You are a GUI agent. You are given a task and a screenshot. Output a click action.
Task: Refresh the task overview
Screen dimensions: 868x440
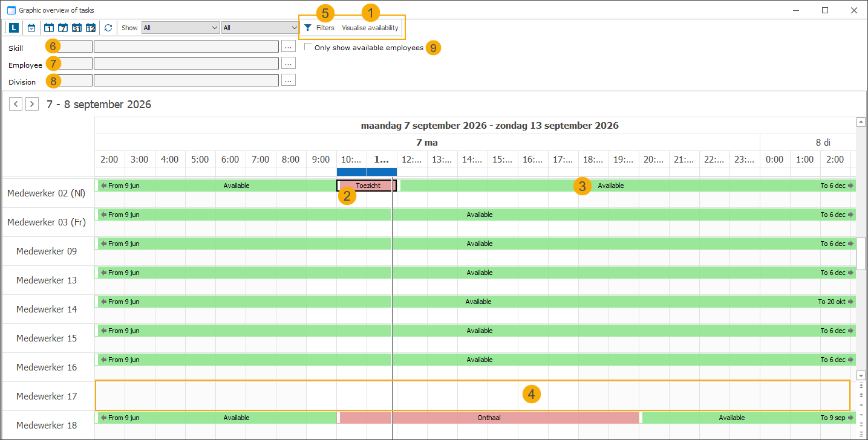(x=108, y=28)
